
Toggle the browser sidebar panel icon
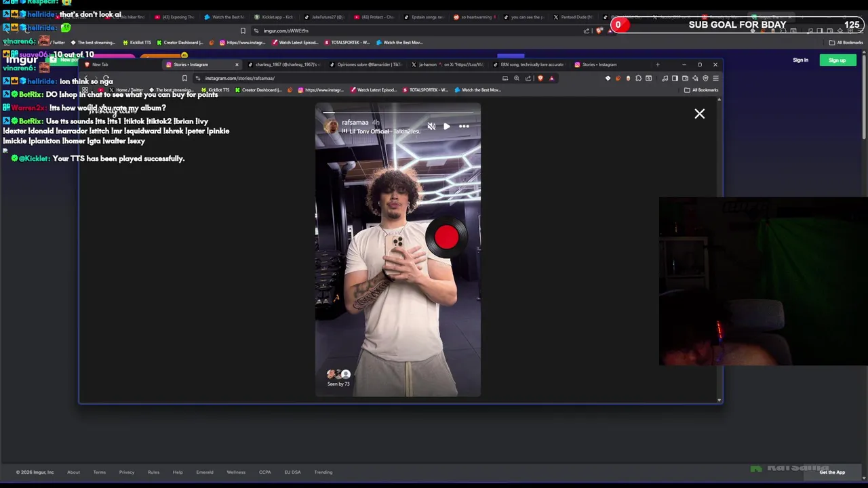click(x=675, y=78)
